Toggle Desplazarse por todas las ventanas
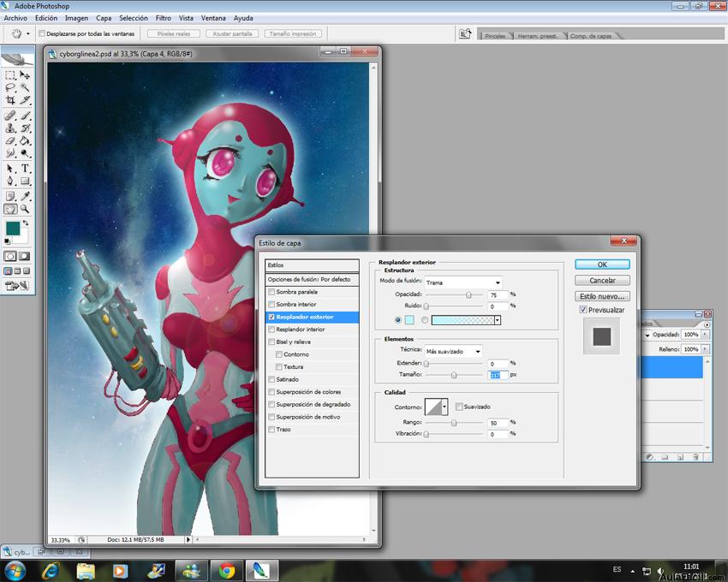Image resolution: width=728 pixels, height=582 pixels. pos(42,33)
